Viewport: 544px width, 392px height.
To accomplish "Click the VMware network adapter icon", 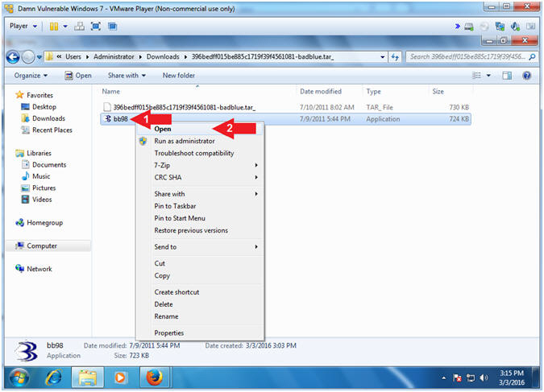I will tap(500, 27).
